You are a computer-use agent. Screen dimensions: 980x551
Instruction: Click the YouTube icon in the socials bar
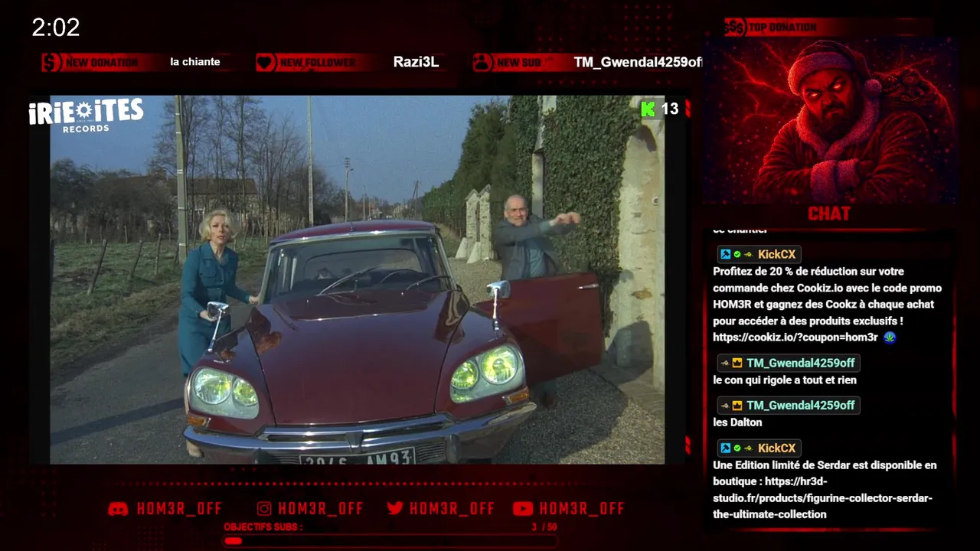[x=523, y=509]
